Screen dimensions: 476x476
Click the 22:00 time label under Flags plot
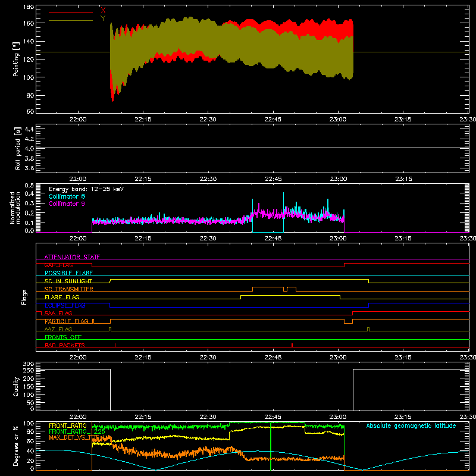point(78,358)
